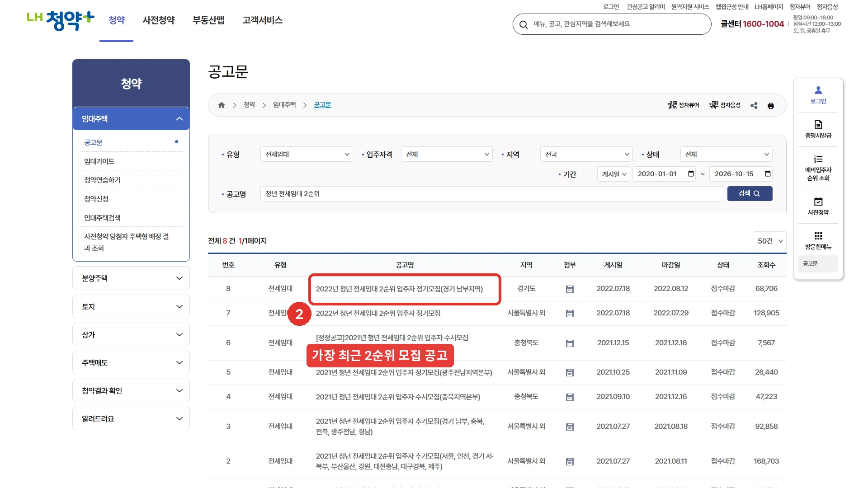Screen dimensions: 868x488
Task: Download attachment for notice number 3
Action: pyautogui.click(x=570, y=427)
